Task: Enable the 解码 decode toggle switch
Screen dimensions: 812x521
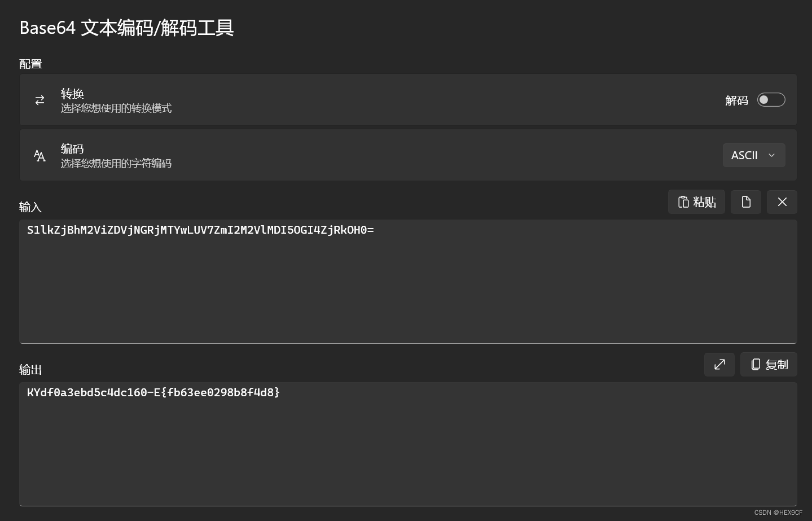Action: pos(771,99)
